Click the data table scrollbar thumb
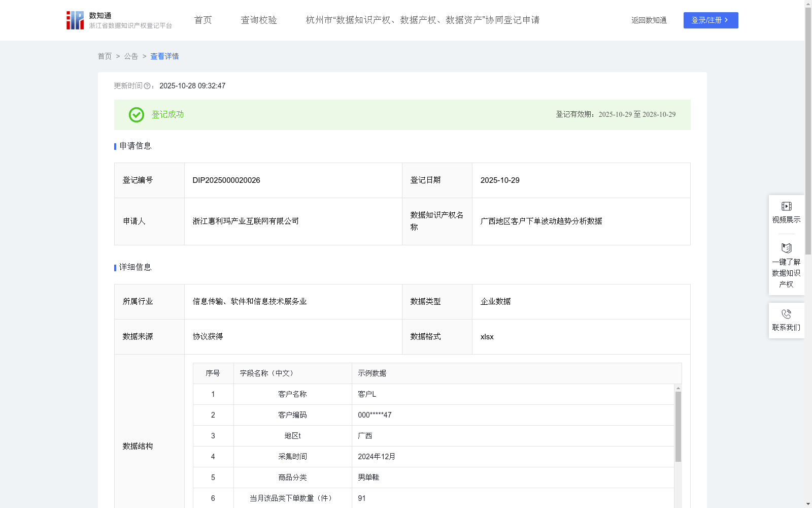 678,426
